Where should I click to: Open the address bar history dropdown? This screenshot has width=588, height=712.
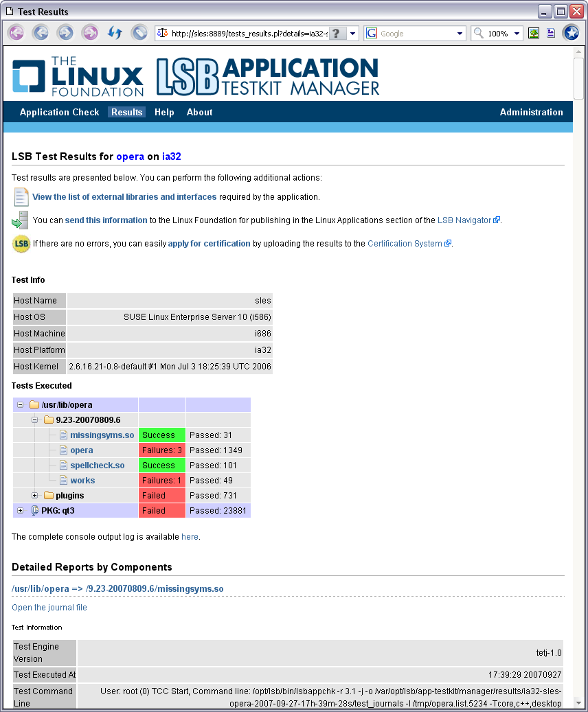(x=352, y=34)
